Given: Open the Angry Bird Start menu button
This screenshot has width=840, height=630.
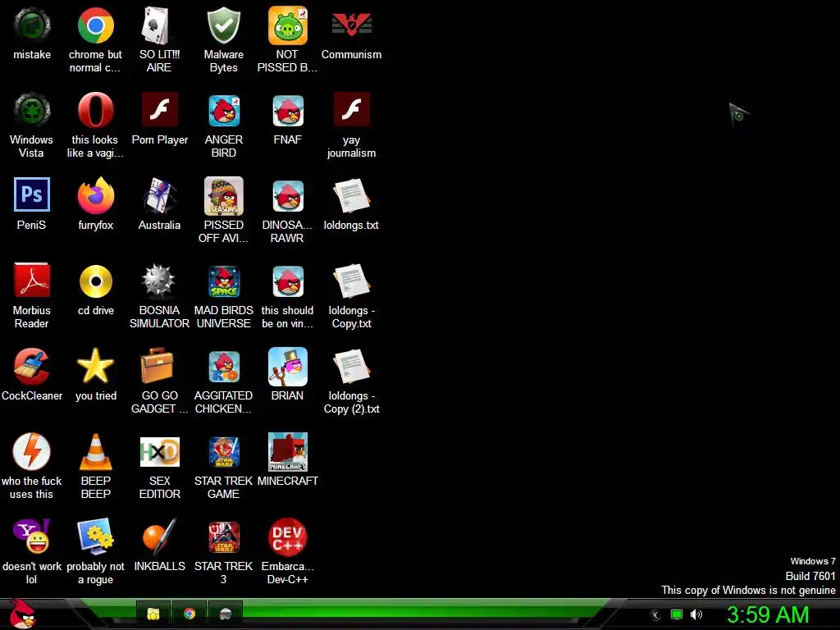Looking at the screenshot, I should click(x=22, y=614).
